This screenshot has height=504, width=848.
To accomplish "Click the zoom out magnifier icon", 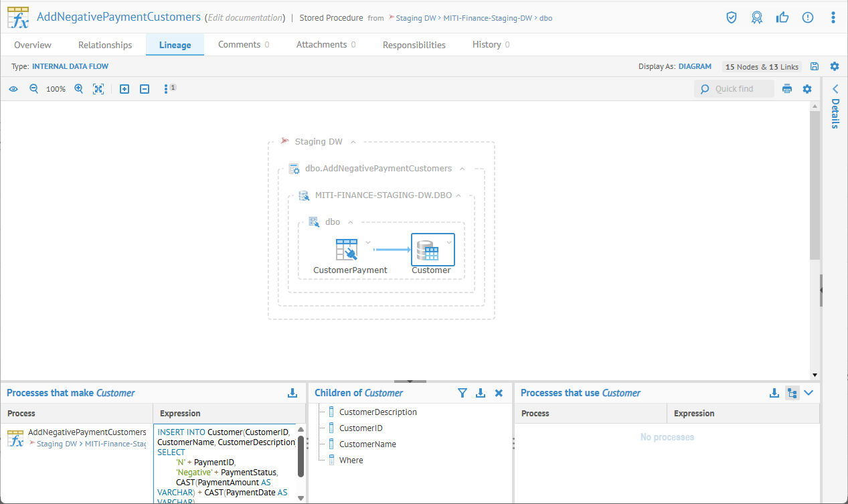I will [x=33, y=88].
